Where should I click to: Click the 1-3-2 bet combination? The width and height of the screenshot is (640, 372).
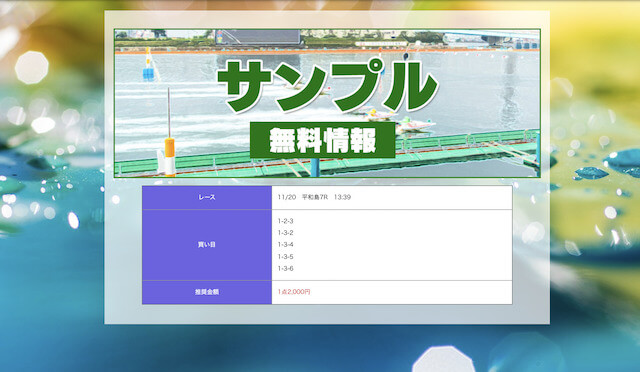[x=285, y=233]
